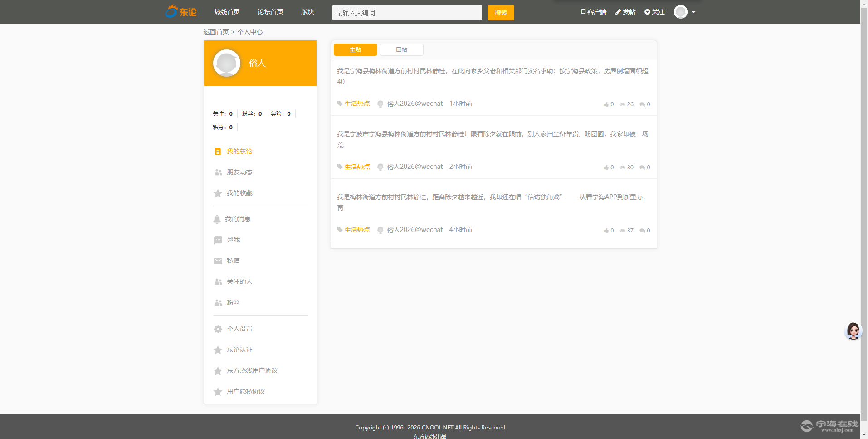Expand the user avatar dropdown arrow

click(693, 12)
